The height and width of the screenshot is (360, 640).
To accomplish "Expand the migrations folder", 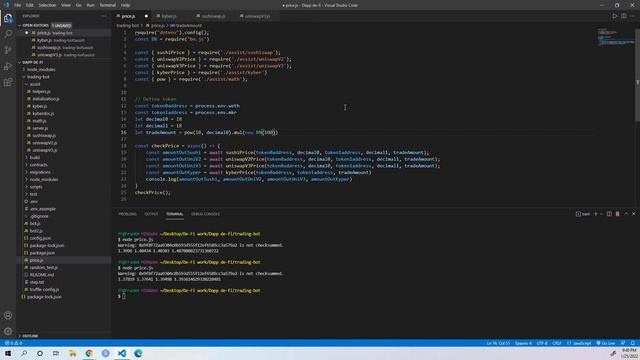I will point(40,172).
